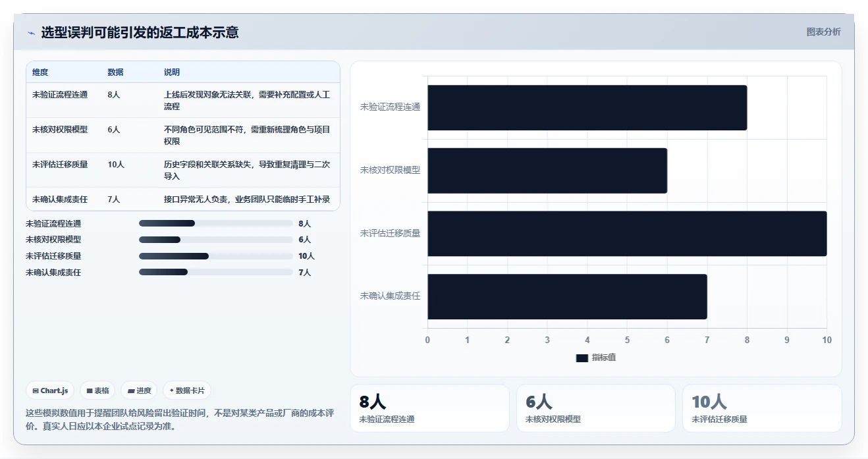Click progress list label 未评估迁移质量
The width and height of the screenshot is (868, 459).
point(53,256)
